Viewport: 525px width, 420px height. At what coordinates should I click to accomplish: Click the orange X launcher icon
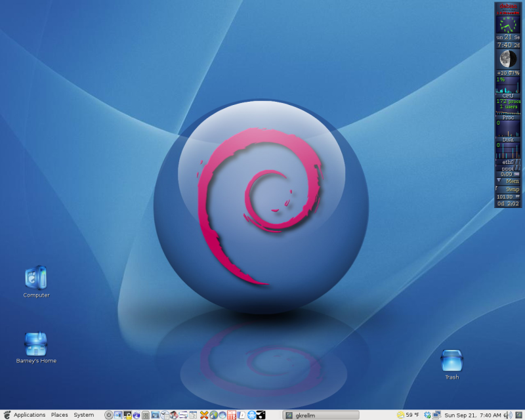pos(204,415)
